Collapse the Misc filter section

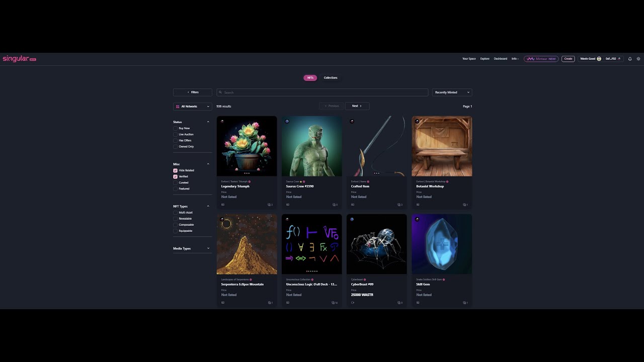(x=208, y=164)
